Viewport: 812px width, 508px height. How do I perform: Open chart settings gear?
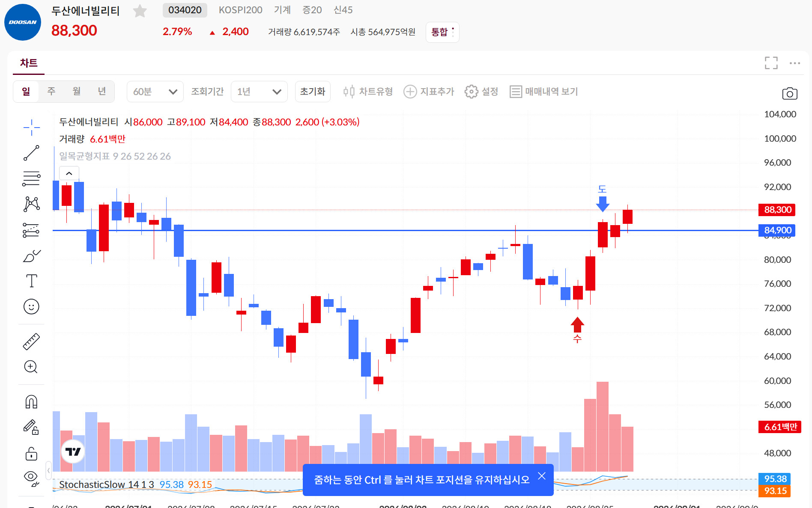coord(481,92)
